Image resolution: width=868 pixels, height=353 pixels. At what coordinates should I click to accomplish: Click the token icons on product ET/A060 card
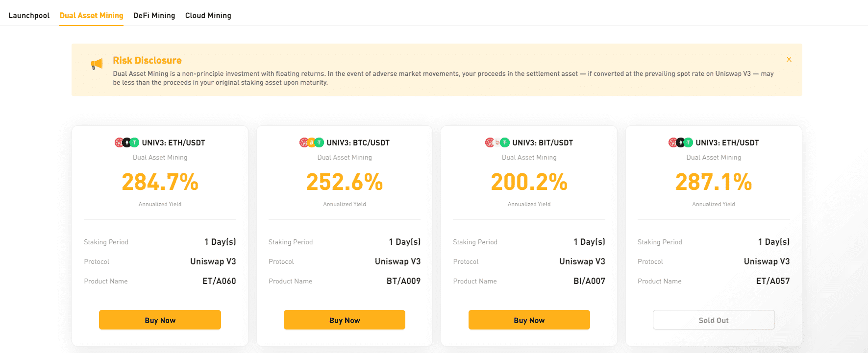127,142
